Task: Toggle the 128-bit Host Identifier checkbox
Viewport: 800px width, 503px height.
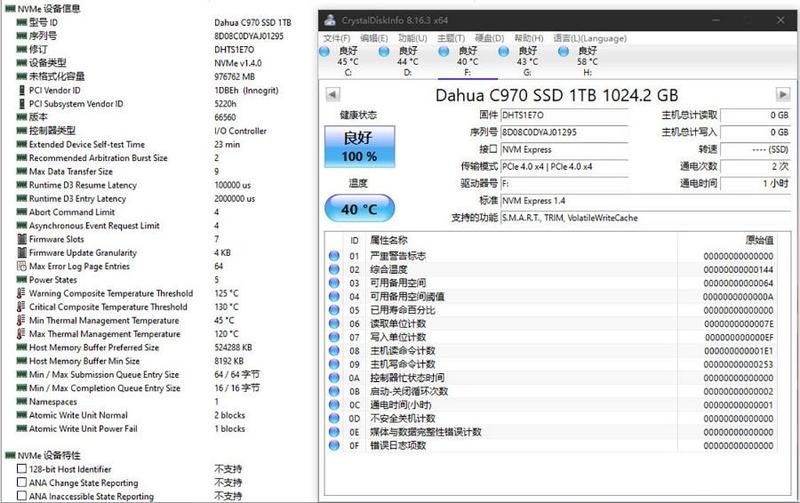Action: point(21,468)
